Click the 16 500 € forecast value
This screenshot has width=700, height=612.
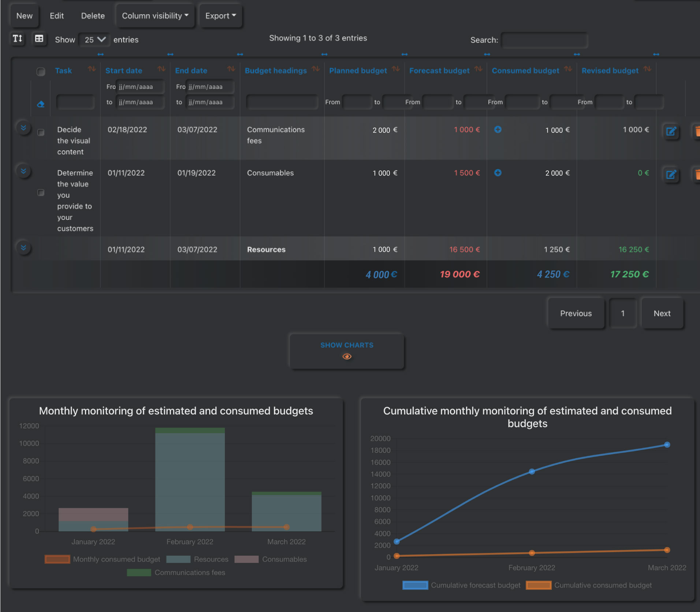[x=465, y=249]
